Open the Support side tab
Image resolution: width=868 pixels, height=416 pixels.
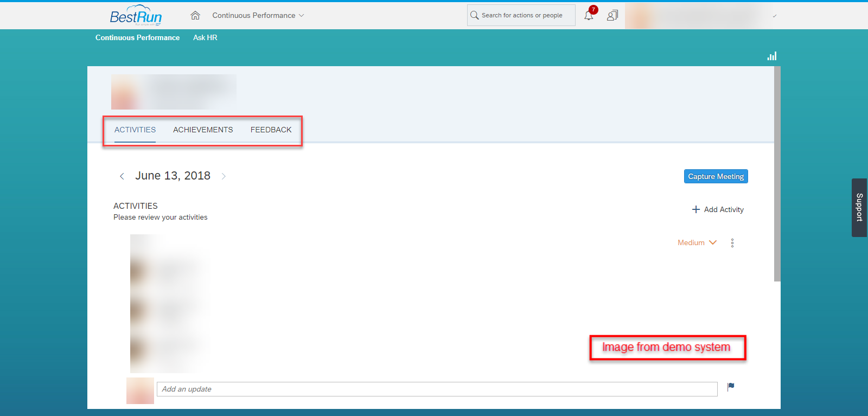tap(859, 208)
